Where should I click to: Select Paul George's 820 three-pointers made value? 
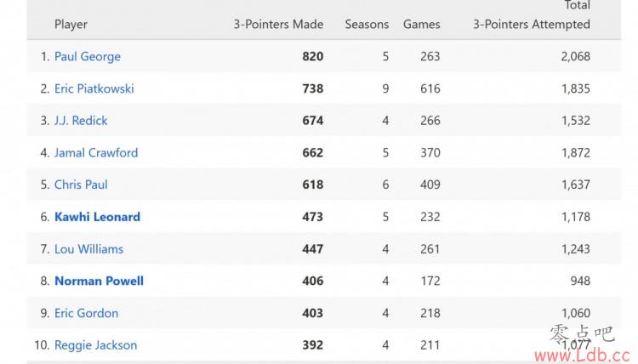pos(312,56)
